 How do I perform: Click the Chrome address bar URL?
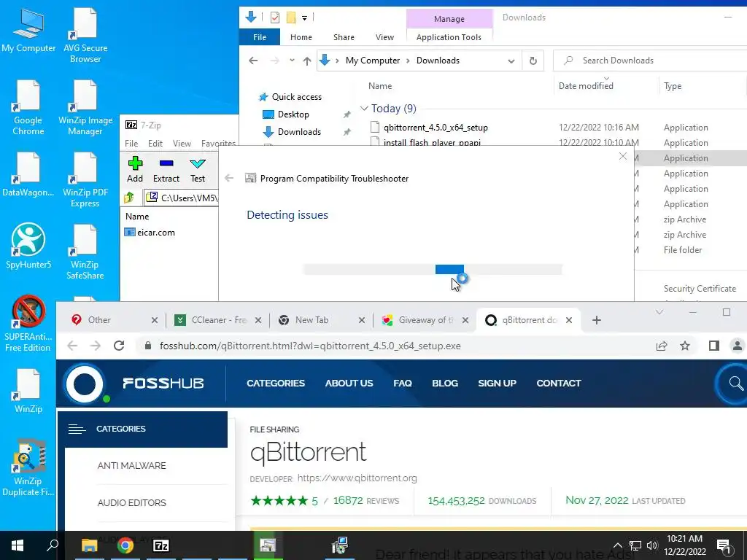pyautogui.click(x=310, y=346)
